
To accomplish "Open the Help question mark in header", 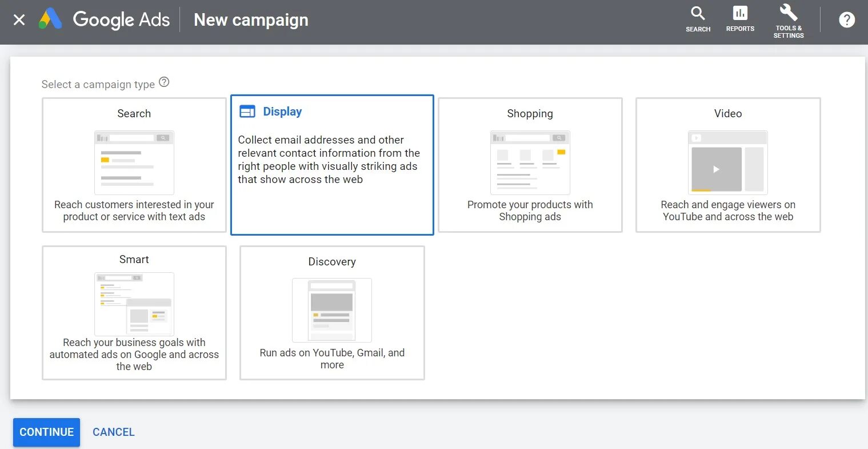I will tap(846, 20).
